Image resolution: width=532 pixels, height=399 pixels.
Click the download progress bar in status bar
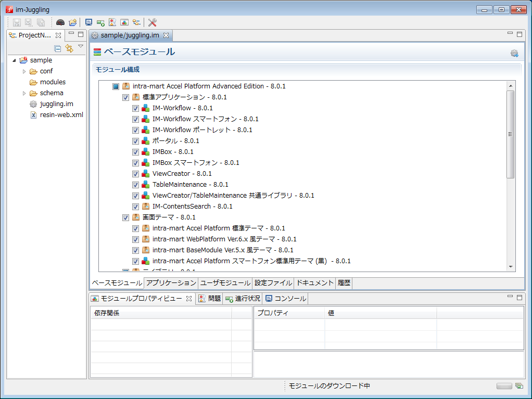504,386
